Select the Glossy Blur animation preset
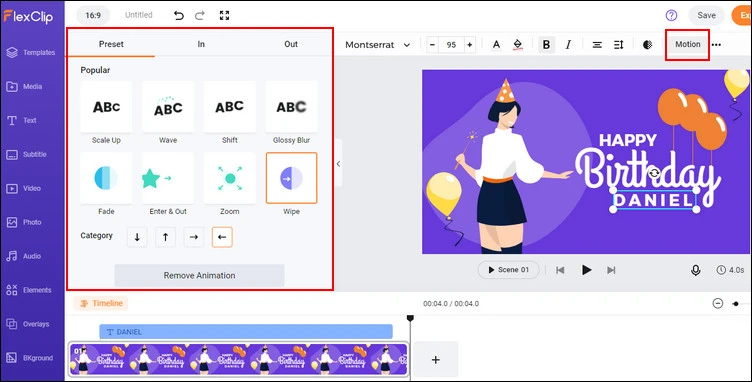This screenshot has width=752, height=382. (292, 106)
